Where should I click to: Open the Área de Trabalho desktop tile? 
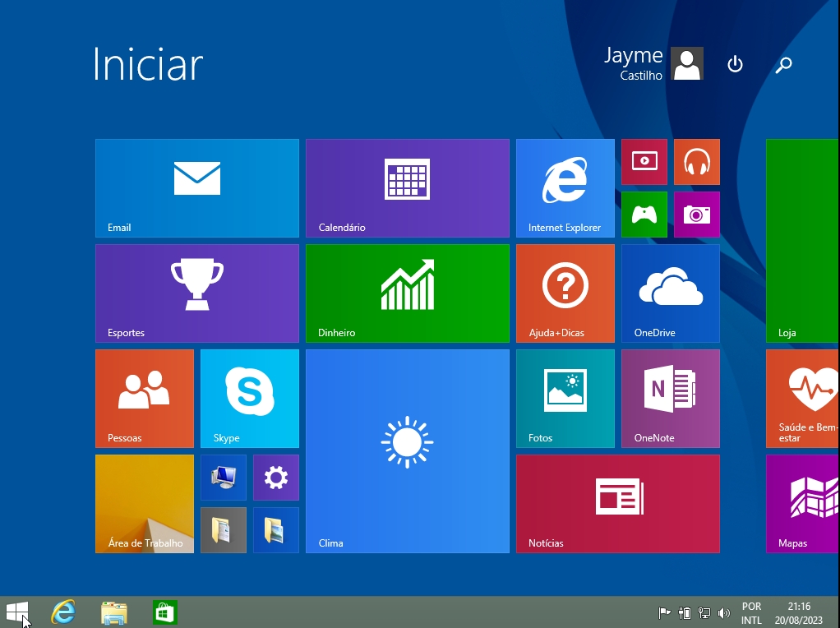click(x=144, y=503)
